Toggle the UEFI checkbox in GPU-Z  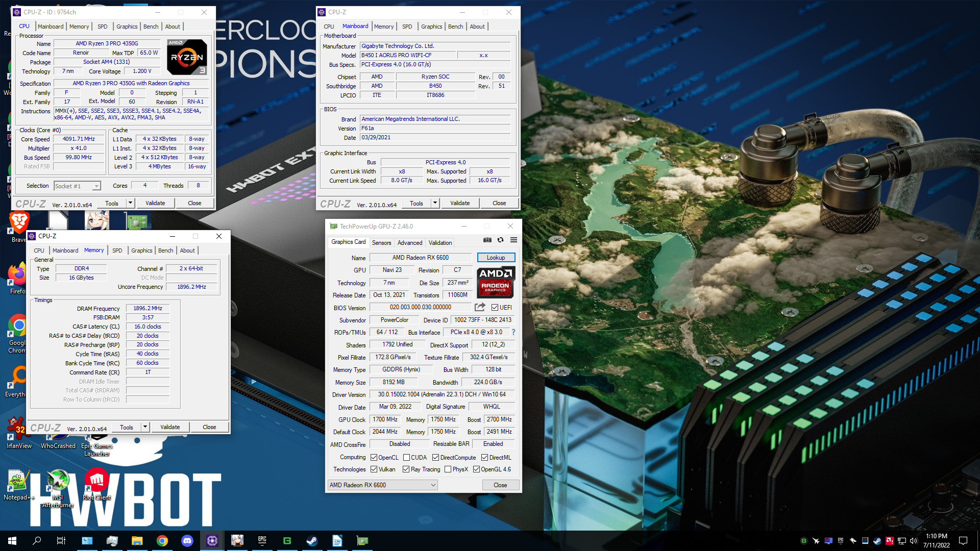click(x=495, y=308)
